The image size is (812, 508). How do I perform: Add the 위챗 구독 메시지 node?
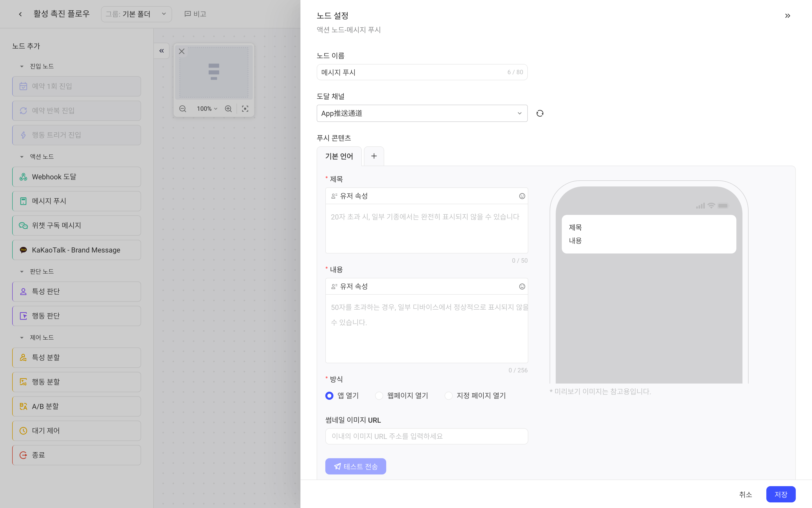76,226
